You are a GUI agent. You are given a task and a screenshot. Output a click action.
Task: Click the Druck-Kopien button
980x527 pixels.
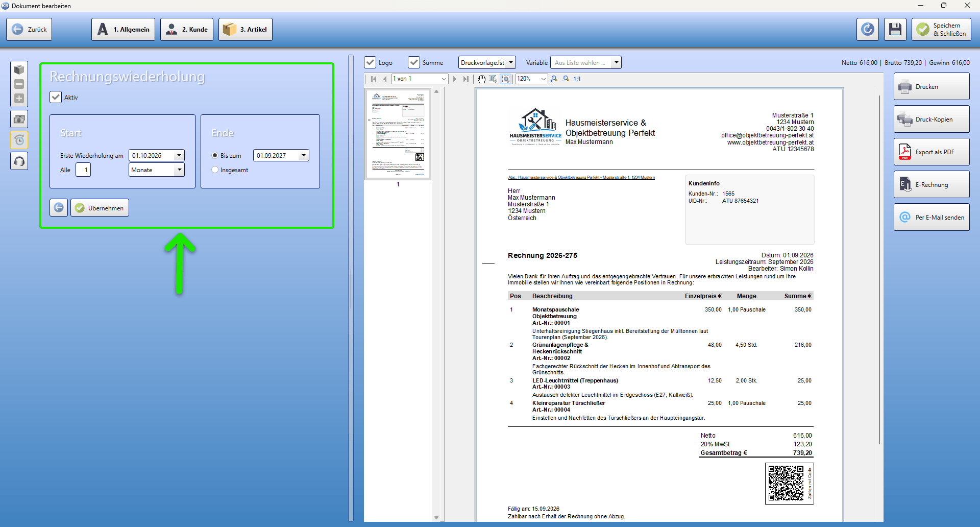pyautogui.click(x=932, y=119)
